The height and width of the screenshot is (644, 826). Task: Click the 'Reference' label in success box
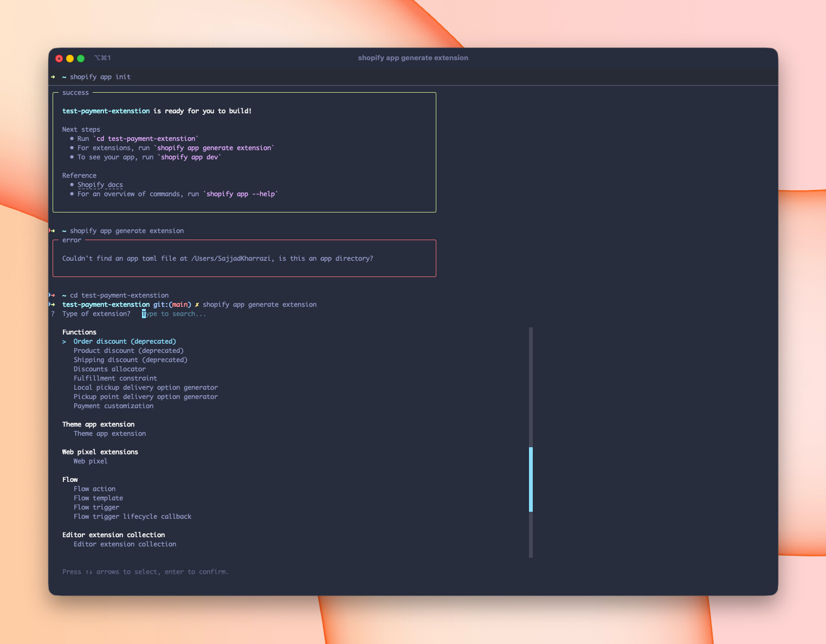pos(79,176)
